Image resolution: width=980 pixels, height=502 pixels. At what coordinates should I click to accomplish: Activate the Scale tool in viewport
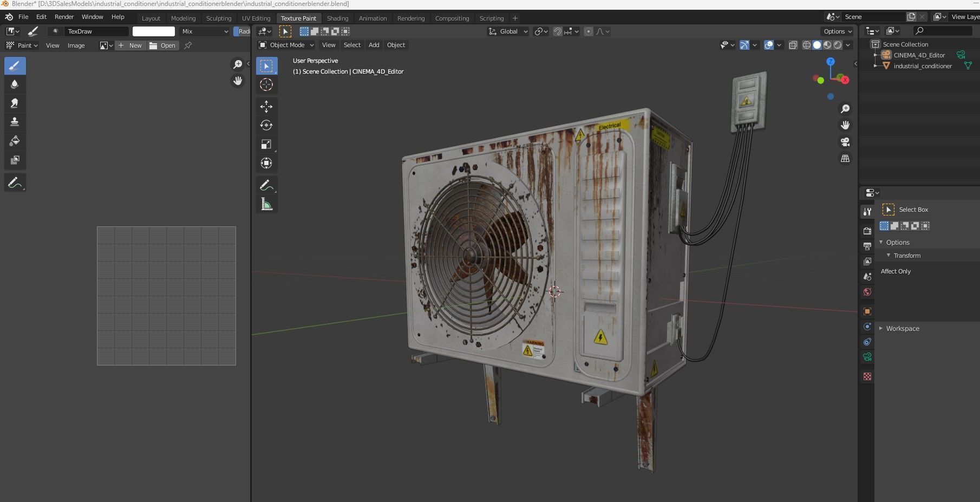coord(266,144)
